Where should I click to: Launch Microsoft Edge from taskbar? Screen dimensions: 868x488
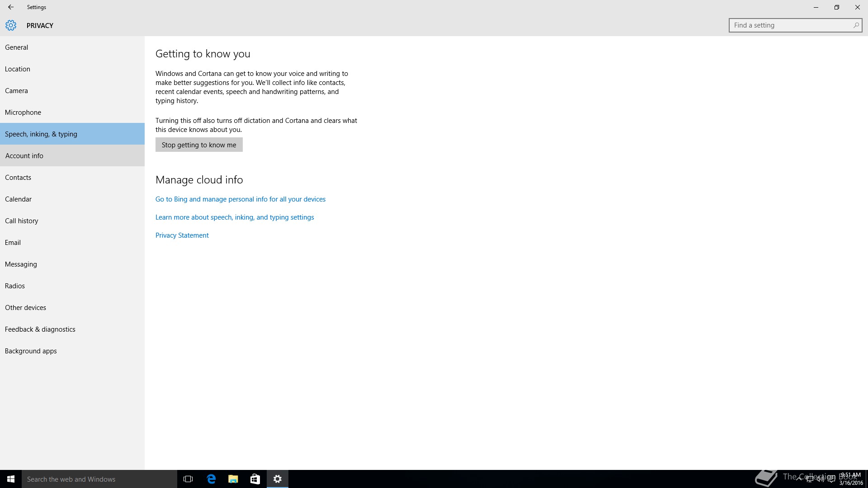click(211, 479)
